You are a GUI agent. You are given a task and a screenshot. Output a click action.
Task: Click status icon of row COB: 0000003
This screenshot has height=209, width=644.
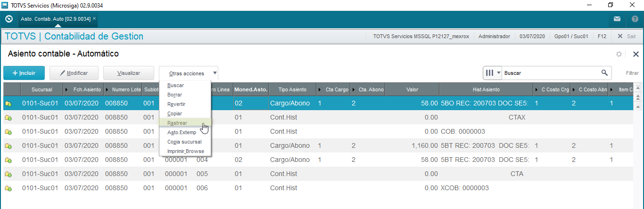tap(8, 132)
